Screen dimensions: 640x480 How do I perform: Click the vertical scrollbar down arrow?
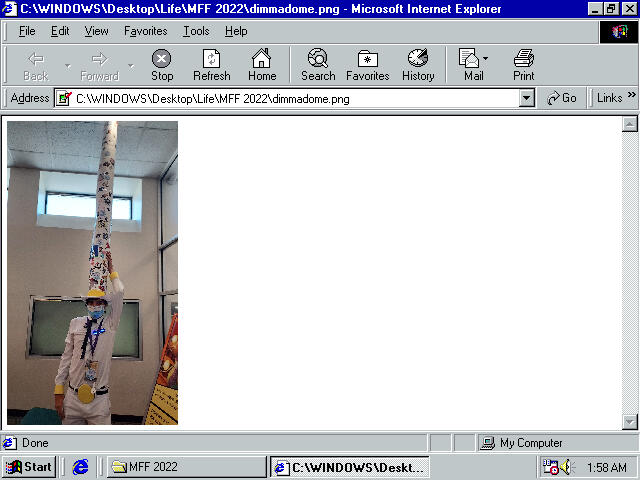[630, 422]
